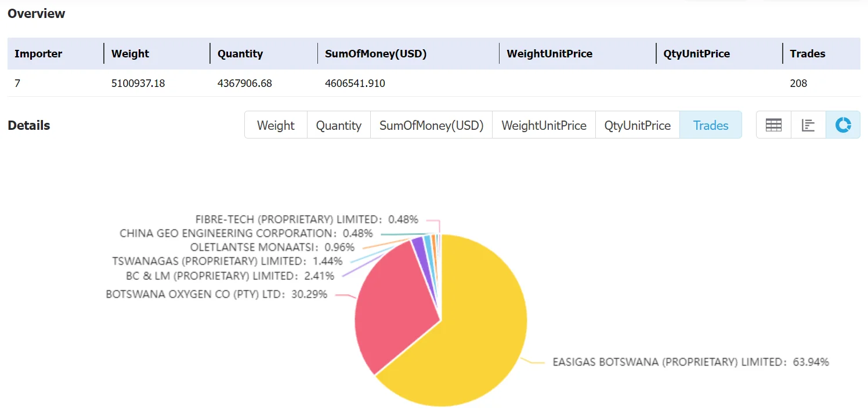
Task: Click the BOTSWANA OXYGEN CO 30.29% label
Action: click(216, 294)
